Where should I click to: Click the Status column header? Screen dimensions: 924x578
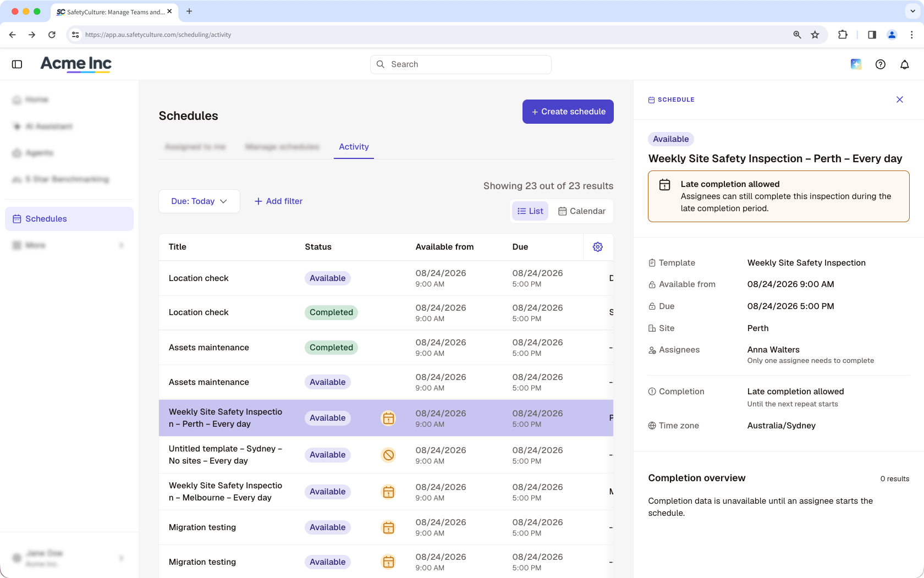coord(318,247)
